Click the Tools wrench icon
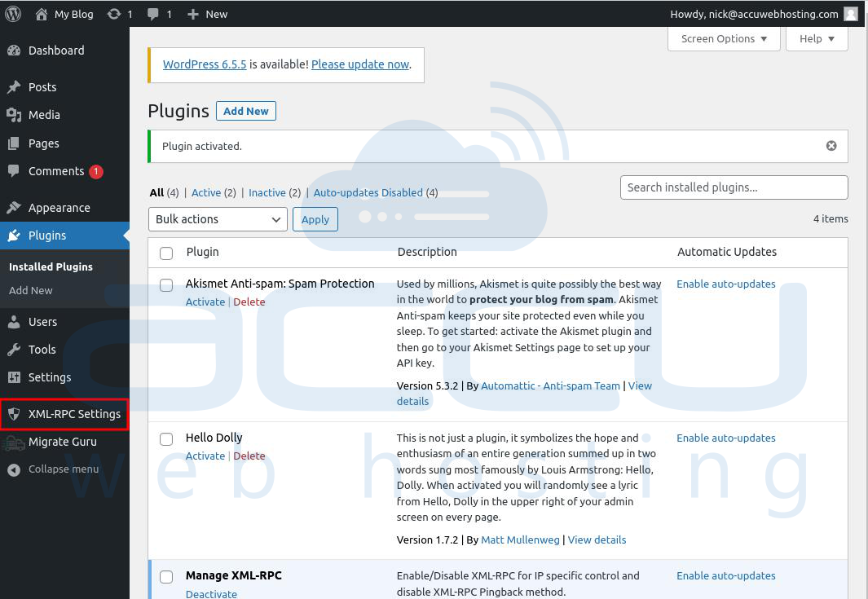 click(x=14, y=350)
